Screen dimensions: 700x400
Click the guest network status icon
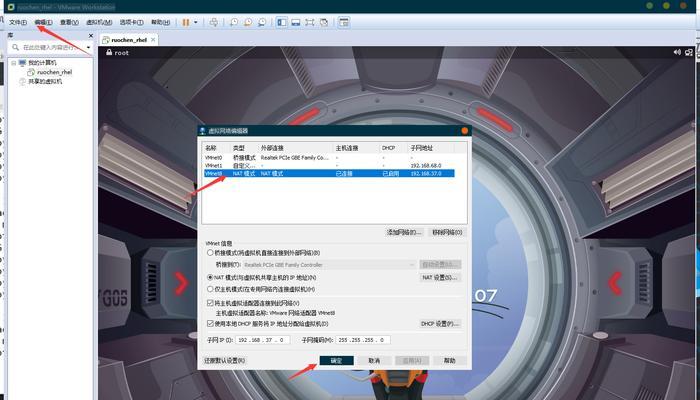click(x=688, y=52)
